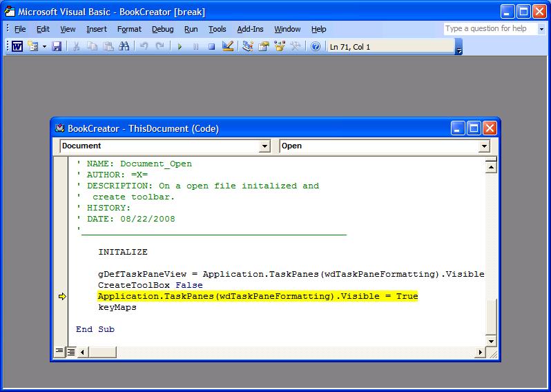
Task: Expand the Document object dropdown arrow
Action: tap(264, 146)
